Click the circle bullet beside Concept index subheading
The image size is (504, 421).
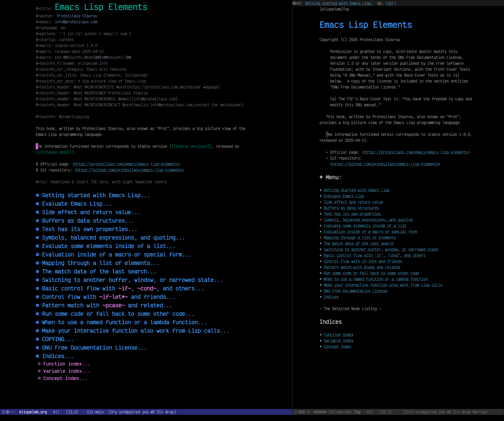point(39,378)
